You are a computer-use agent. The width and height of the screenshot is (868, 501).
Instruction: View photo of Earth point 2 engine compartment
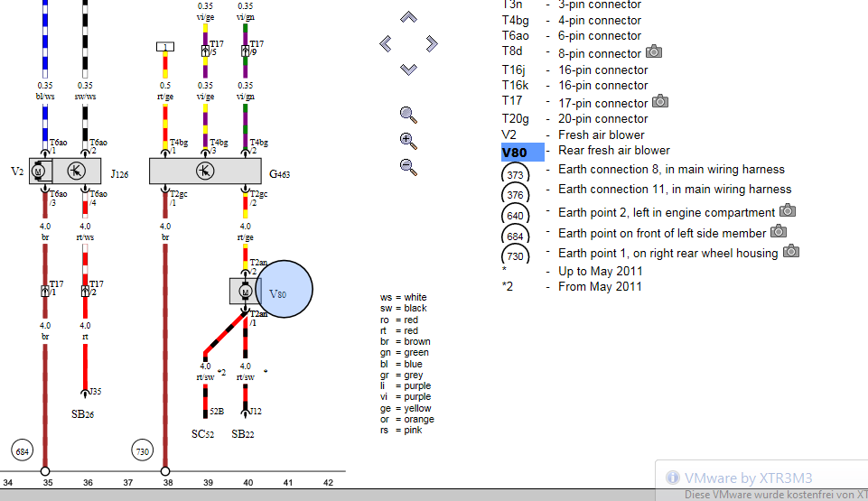[788, 211]
